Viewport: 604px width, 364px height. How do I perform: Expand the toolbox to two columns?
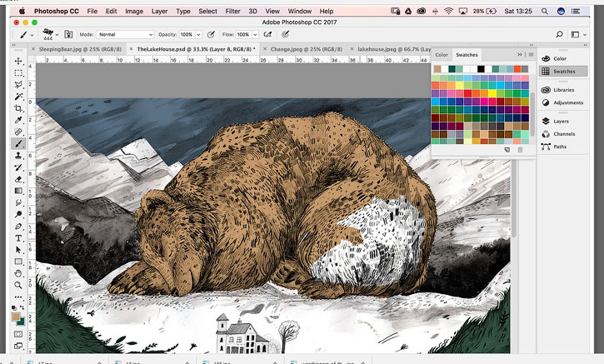pyautogui.click(x=14, y=45)
